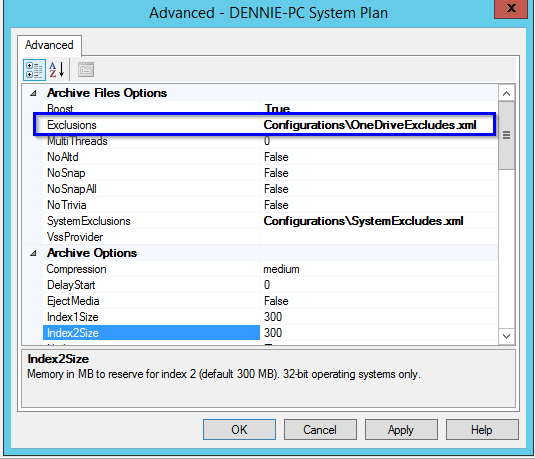This screenshot has height=459, width=535.
Task: Select the NoAltd property
Action: pos(63,157)
